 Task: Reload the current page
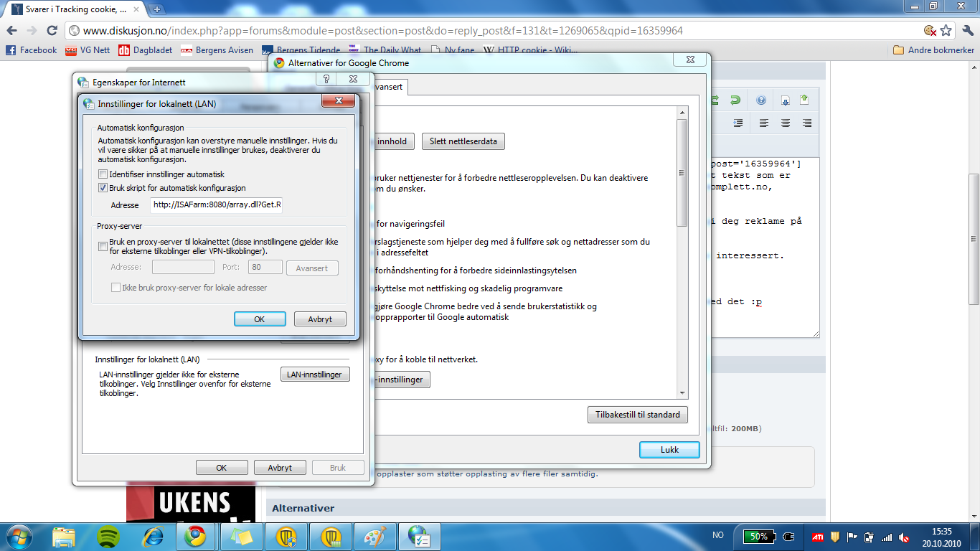(52, 31)
